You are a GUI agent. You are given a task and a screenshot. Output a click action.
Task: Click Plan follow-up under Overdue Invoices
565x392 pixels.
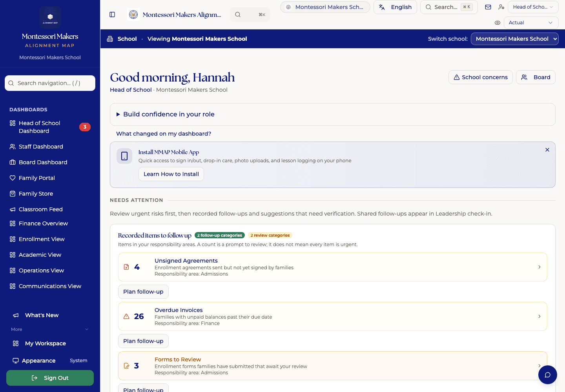tap(143, 341)
